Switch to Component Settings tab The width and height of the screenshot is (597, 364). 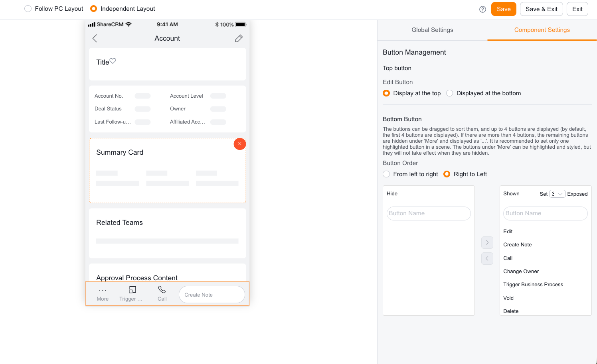pos(542,30)
